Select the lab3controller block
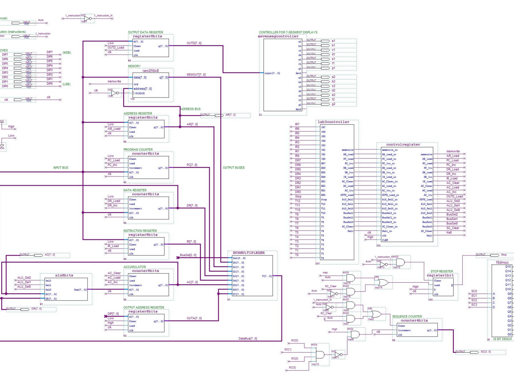Image resolution: width=514 pixels, height=376 pixels. 337,192
